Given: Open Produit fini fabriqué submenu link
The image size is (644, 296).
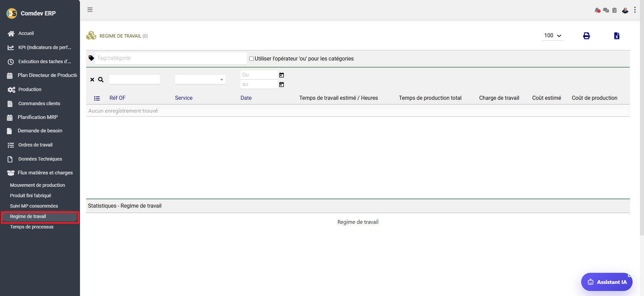Looking at the screenshot, I should (31, 196).
